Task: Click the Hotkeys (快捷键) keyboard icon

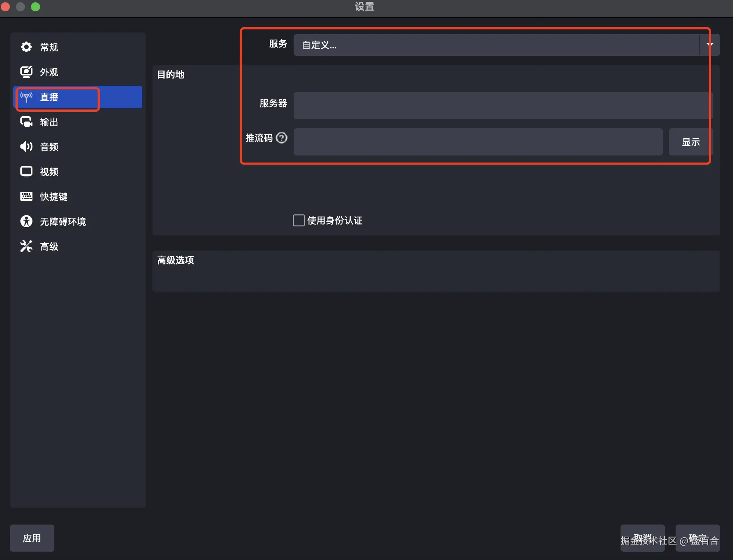Action: click(x=26, y=196)
